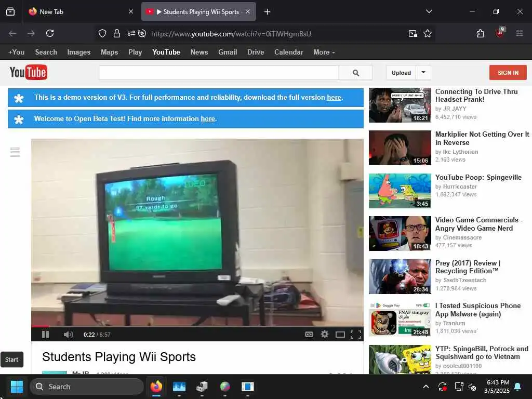Bookmark this page with the star icon
The height and width of the screenshot is (399, 532).
[x=428, y=33]
